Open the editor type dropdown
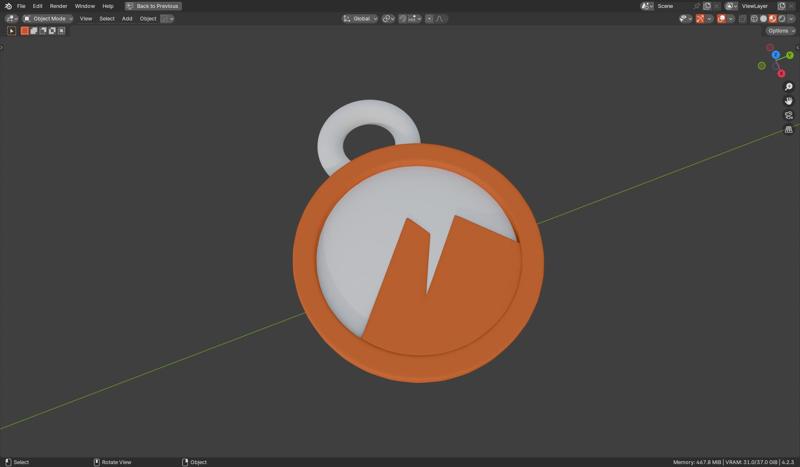The image size is (800, 467). 11,18
